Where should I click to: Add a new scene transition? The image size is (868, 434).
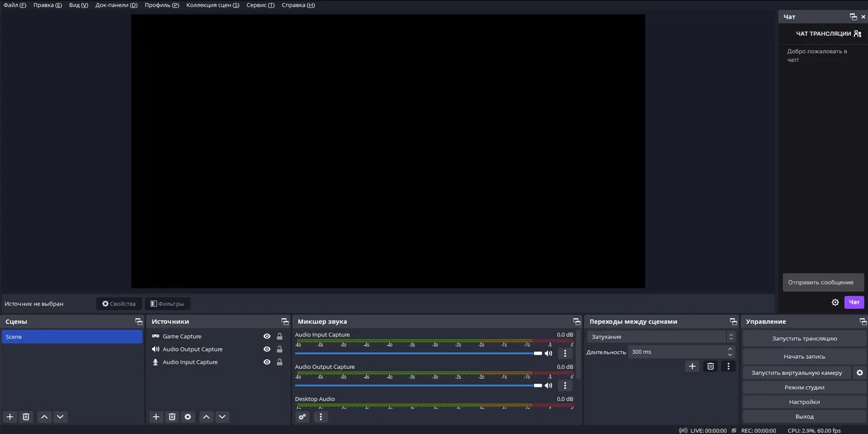[x=692, y=366]
